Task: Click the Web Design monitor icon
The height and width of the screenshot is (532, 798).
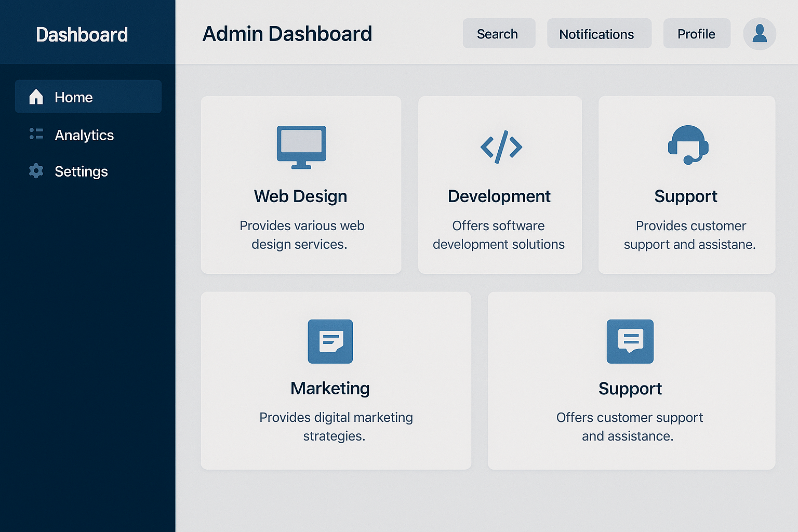Action: click(x=301, y=147)
